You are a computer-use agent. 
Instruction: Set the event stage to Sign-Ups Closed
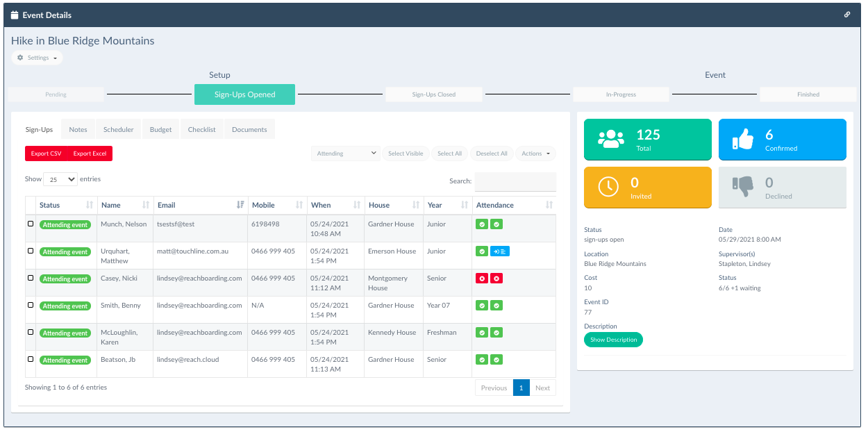pyautogui.click(x=434, y=94)
